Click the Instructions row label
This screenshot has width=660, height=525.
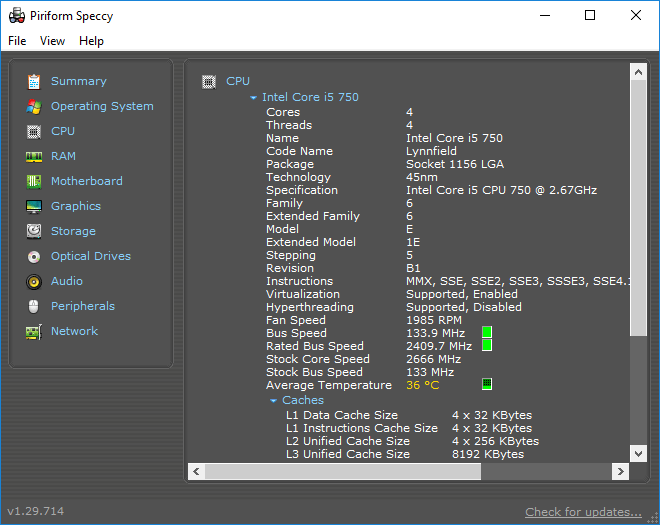point(299,281)
